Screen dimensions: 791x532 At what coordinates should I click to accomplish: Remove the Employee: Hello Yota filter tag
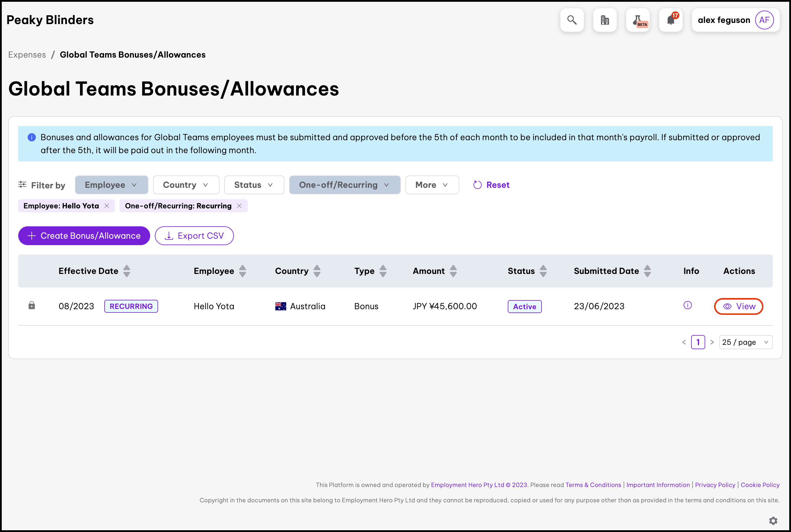click(x=107, y=206)
